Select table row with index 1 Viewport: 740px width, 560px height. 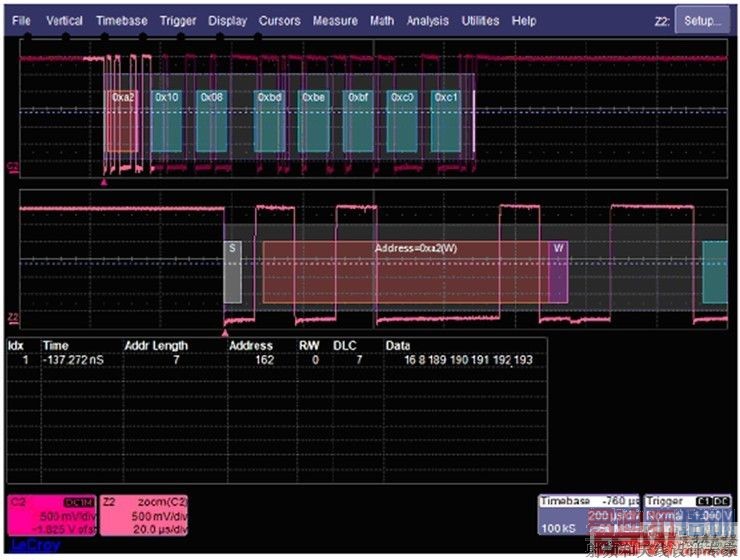point(277,360)
